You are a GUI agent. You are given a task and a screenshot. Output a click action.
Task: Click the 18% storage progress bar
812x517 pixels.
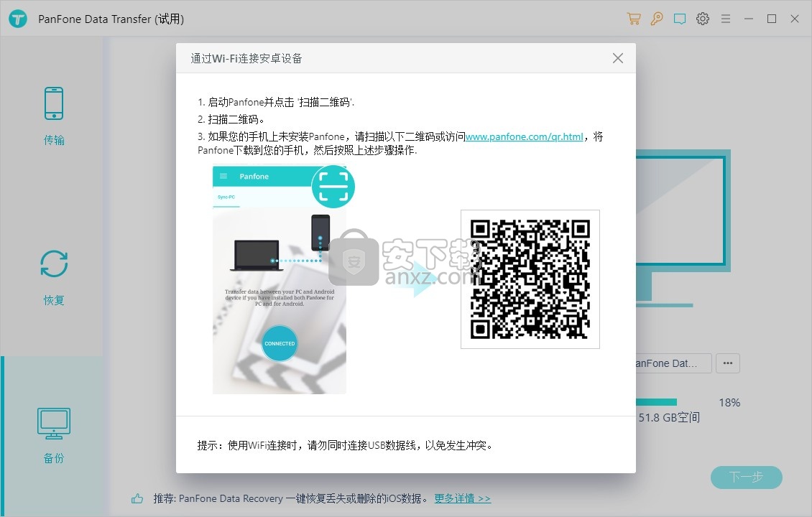(x=656, y=402)
